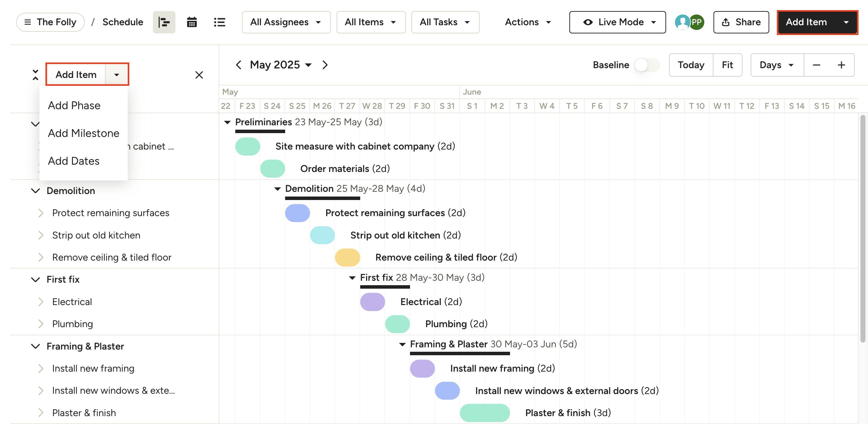
Task: Choose Add Phase from the menu
Action: tap(74, 105)
